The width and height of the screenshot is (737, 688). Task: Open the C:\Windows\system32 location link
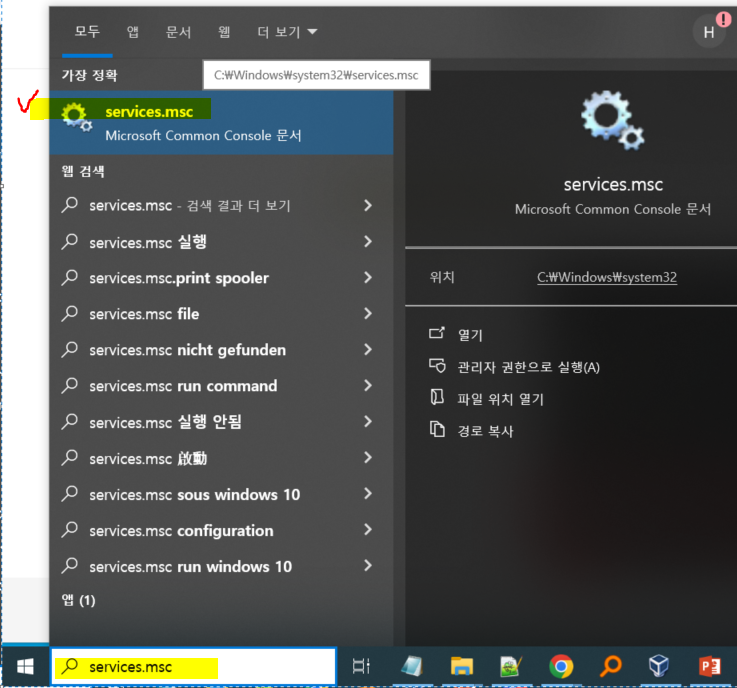click(607, 277)
